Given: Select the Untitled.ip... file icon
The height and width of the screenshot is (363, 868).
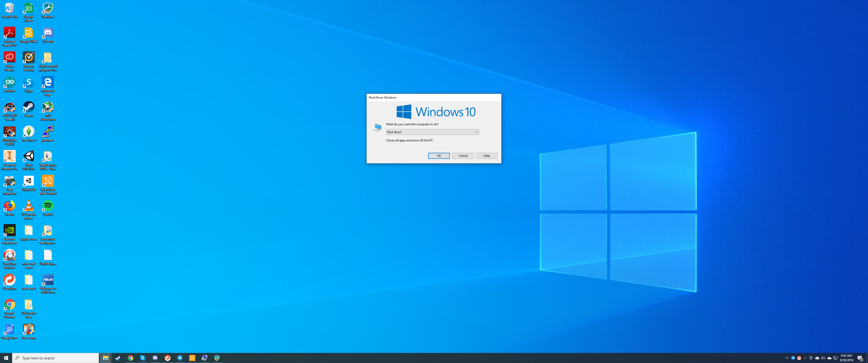Looking at the screenshot, I should tap(48, 258).
